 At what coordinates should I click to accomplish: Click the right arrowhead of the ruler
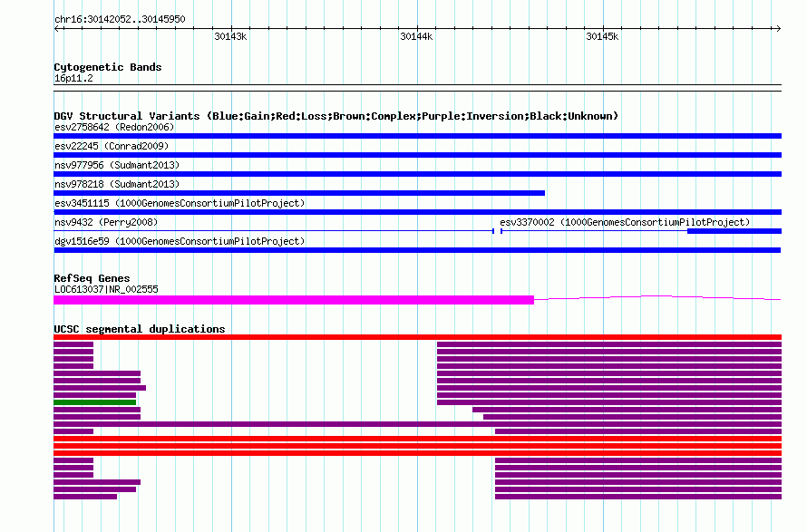[x=778, y=29]
